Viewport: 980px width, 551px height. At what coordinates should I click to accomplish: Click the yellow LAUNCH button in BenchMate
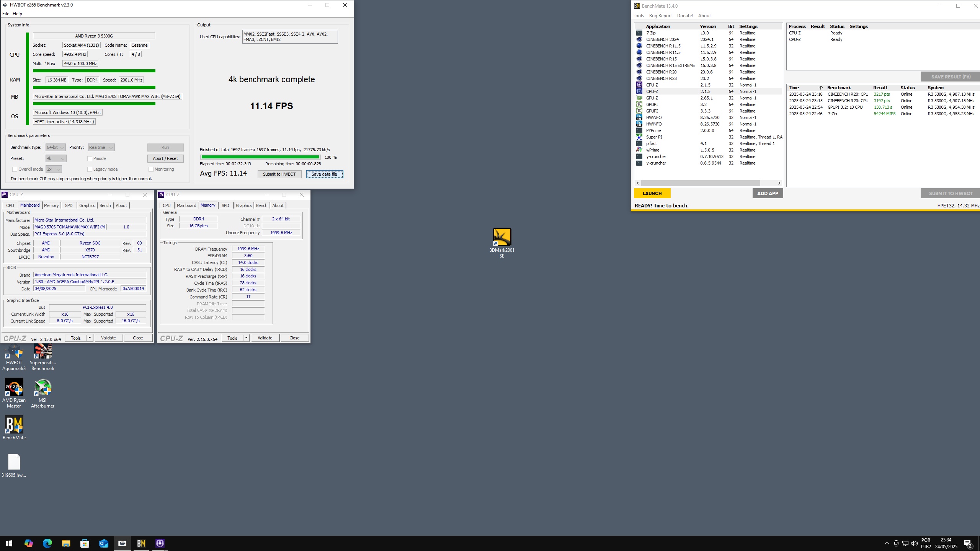[652, 193]
